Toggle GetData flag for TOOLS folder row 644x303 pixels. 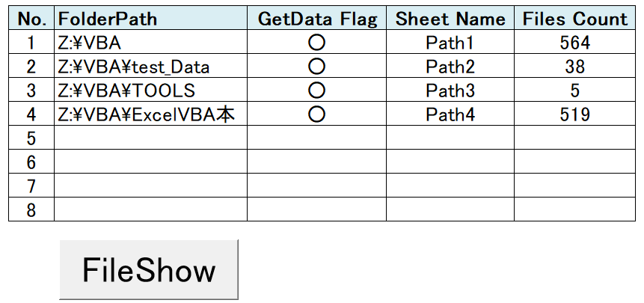pyautogui.click(x=316, y=91)
